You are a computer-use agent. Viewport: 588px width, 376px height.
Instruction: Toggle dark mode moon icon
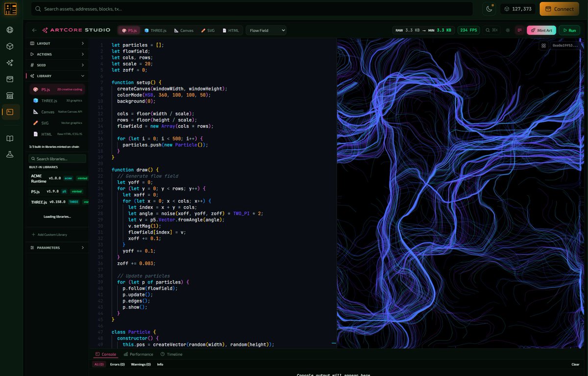pos(489,9)
